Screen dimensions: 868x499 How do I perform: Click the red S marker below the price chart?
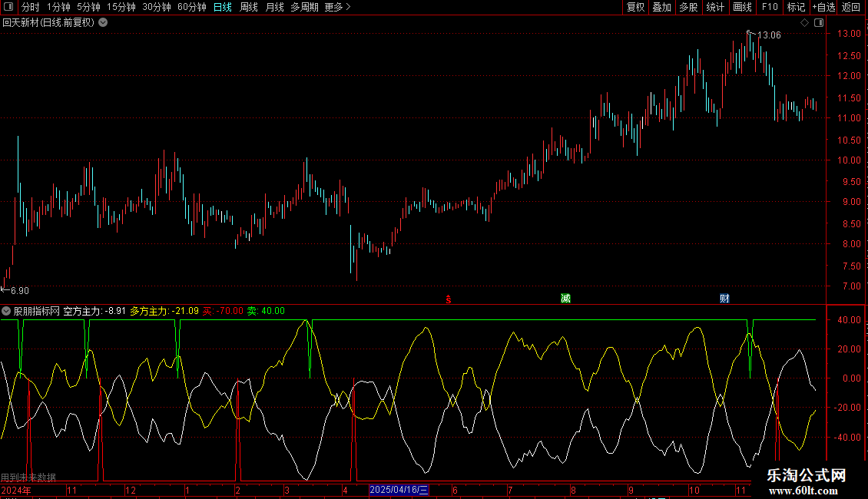point(449,299)
